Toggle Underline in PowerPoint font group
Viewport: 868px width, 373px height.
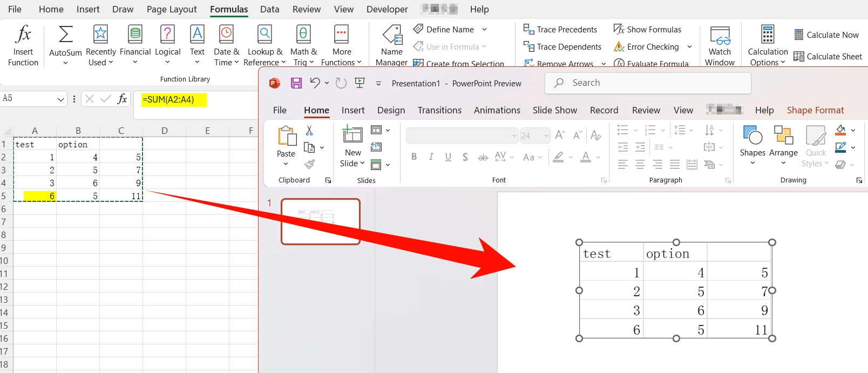coord(448,157)
